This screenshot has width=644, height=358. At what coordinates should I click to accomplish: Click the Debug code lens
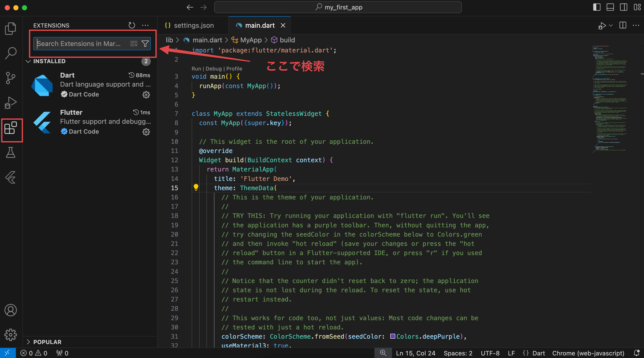click(214, 69)
